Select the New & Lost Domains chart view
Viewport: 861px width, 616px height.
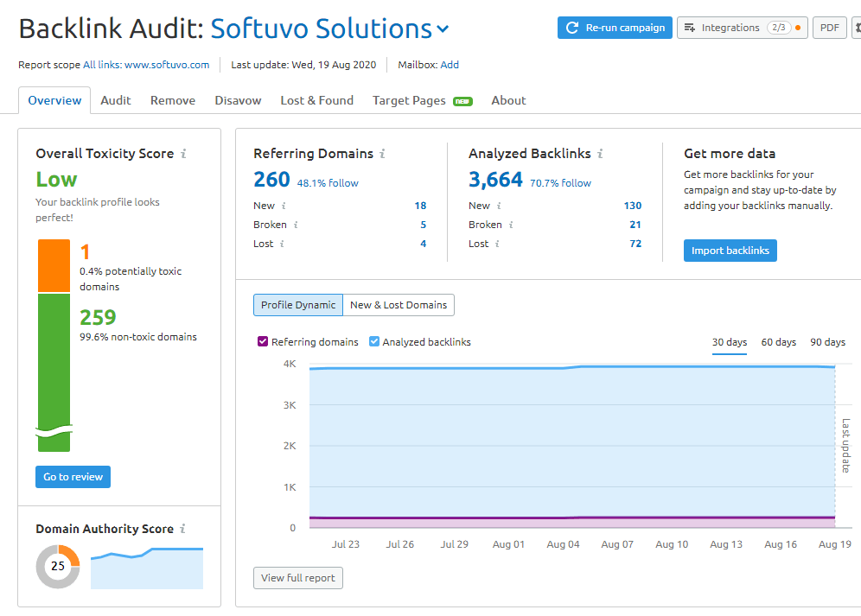point(399,305)
